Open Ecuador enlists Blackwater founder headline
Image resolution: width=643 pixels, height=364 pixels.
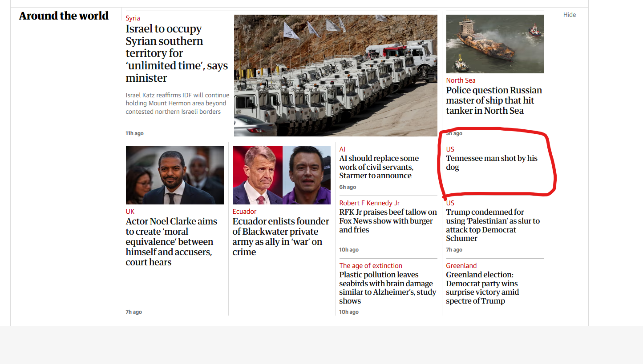281,236
